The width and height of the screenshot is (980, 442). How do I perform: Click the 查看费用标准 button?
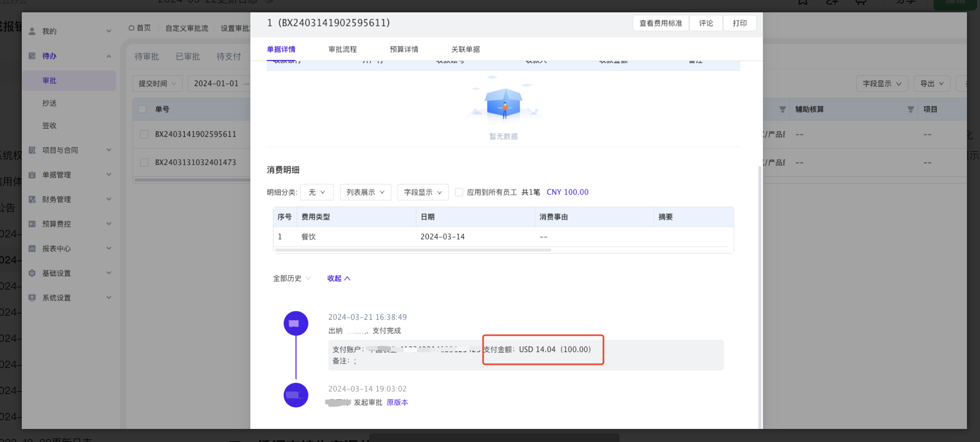tap(661, 23)
